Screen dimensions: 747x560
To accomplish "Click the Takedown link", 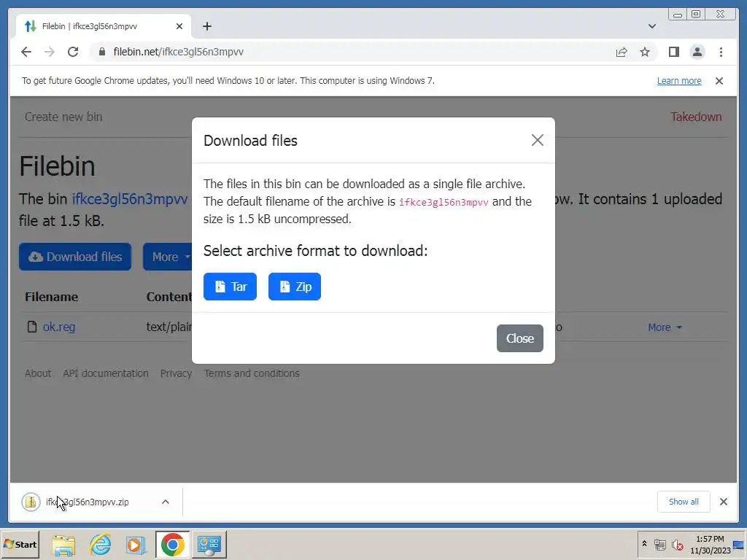I will [x=696, y=117].
